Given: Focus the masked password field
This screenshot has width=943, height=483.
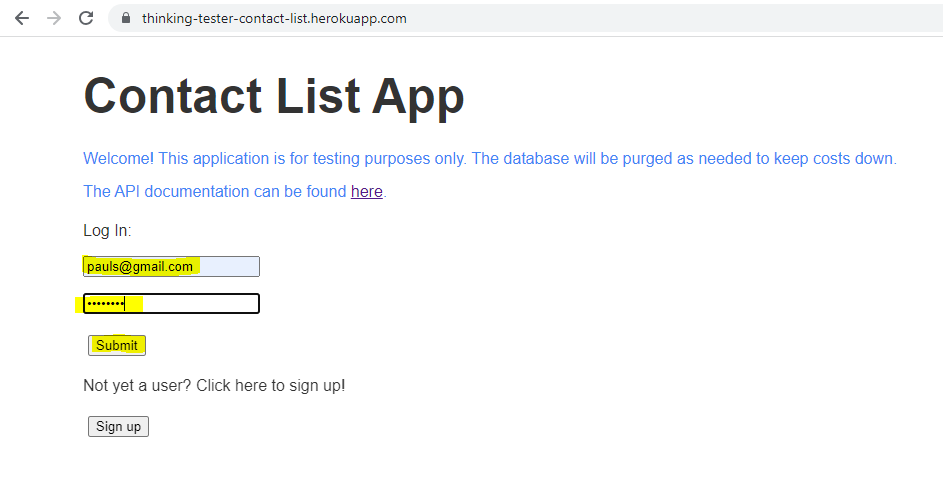Looking at the screenshot, I should coord(171,304).
